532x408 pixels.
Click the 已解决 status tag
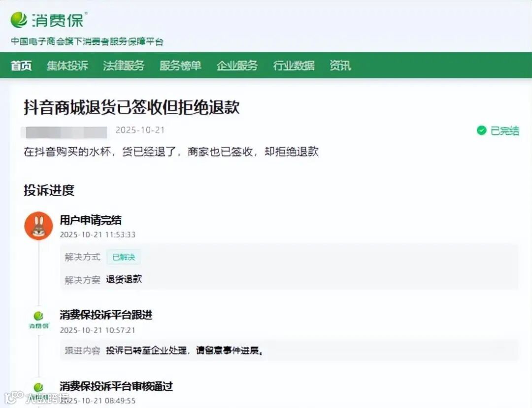pyautogui.click(x=124, y=257)
